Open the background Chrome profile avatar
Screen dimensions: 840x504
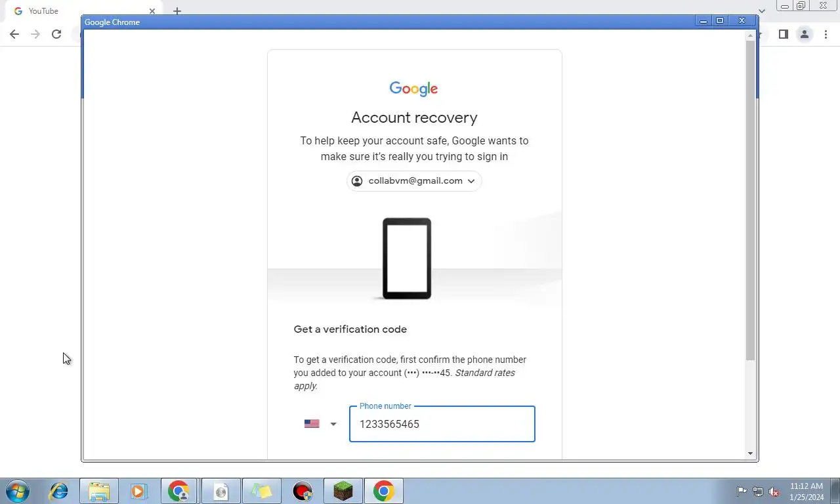(x=804, y=34)
